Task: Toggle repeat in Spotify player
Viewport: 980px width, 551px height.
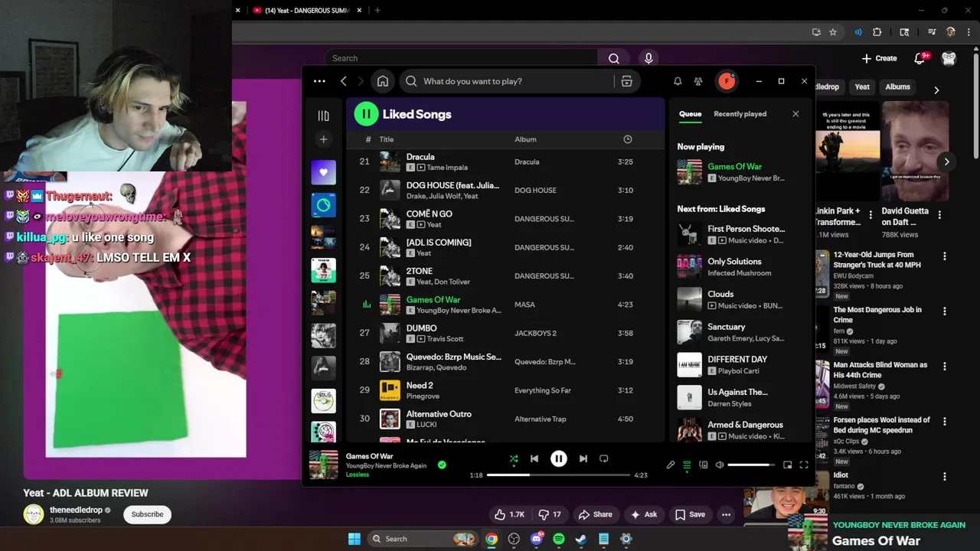Action: point(604,458)
